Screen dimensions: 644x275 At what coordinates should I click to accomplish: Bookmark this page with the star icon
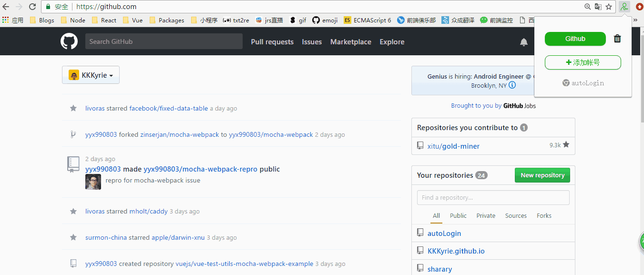[609, 7]
